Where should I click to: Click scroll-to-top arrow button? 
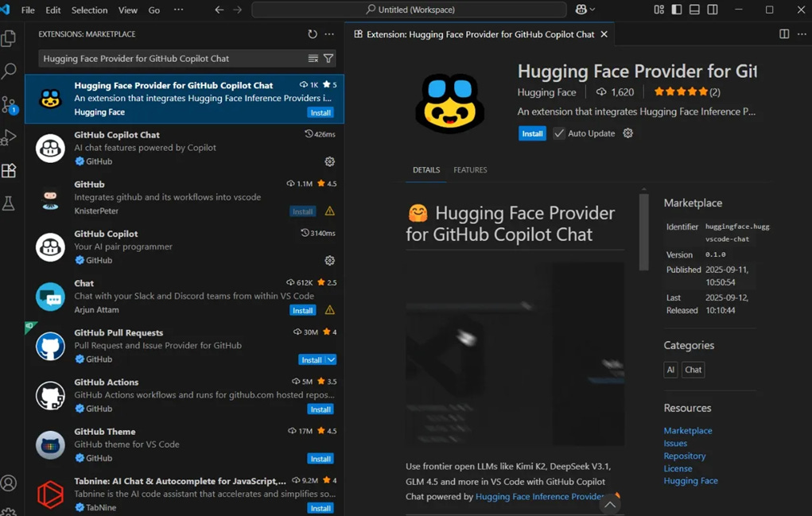pos(610,504)
